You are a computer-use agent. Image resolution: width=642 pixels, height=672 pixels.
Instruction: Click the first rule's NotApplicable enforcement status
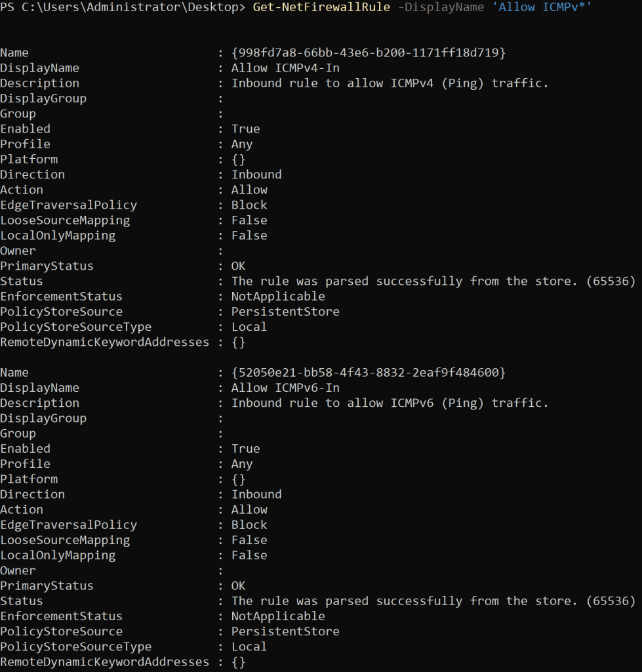click(279, 297)
